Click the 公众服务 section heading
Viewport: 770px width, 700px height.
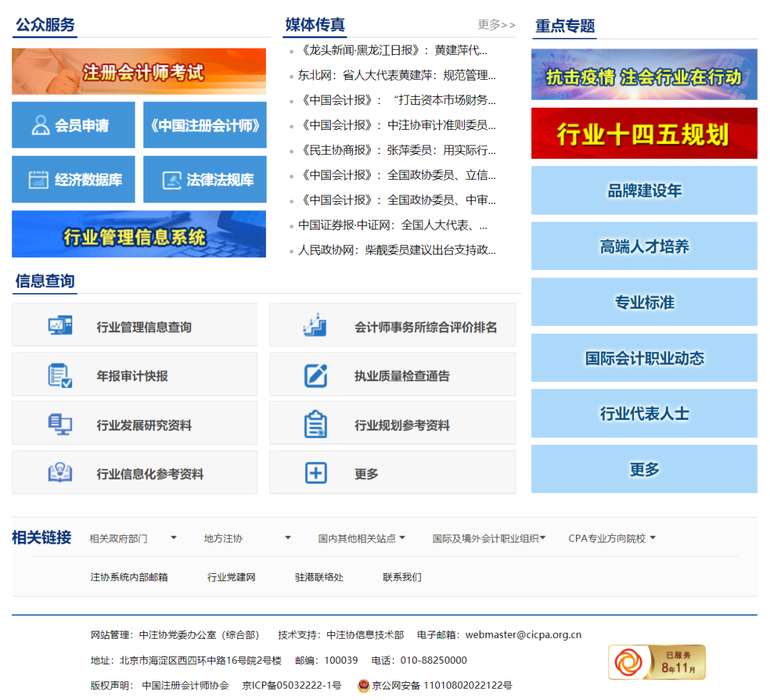point(45,24)
